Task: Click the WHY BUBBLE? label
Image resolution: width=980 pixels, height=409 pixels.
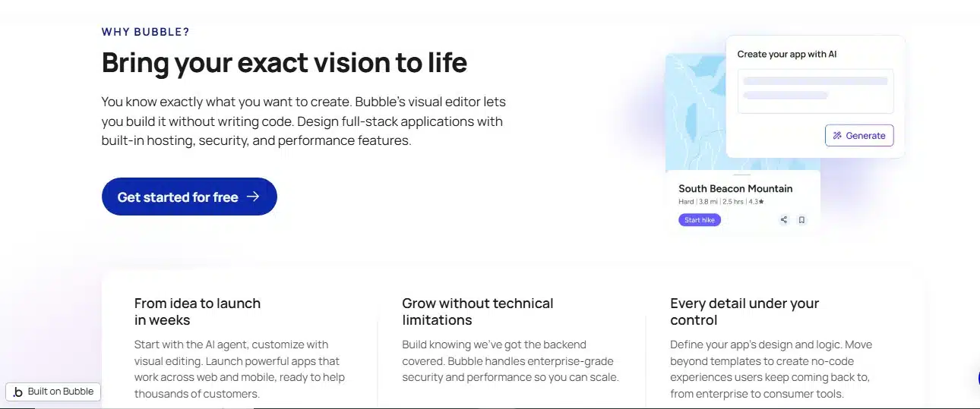Action: pos(146,32)
